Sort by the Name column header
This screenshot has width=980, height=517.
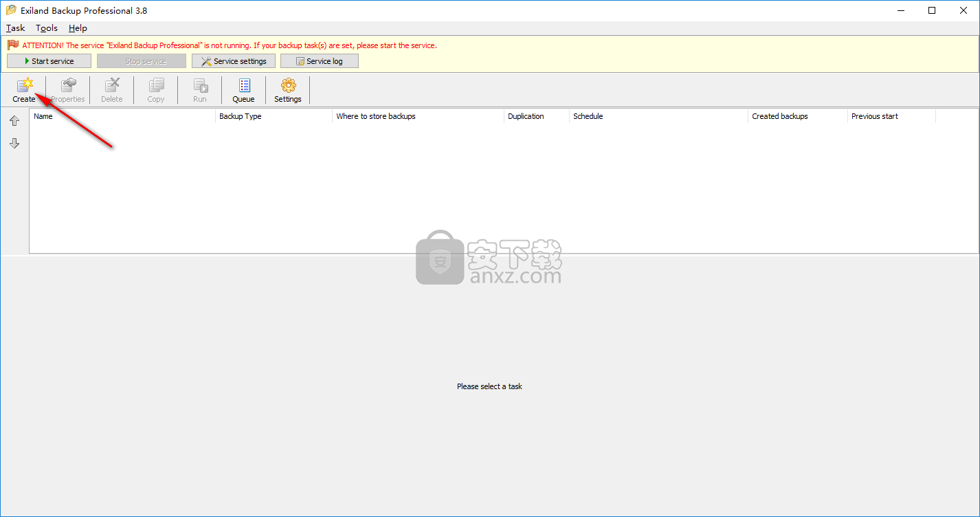[x=122, y=116]
